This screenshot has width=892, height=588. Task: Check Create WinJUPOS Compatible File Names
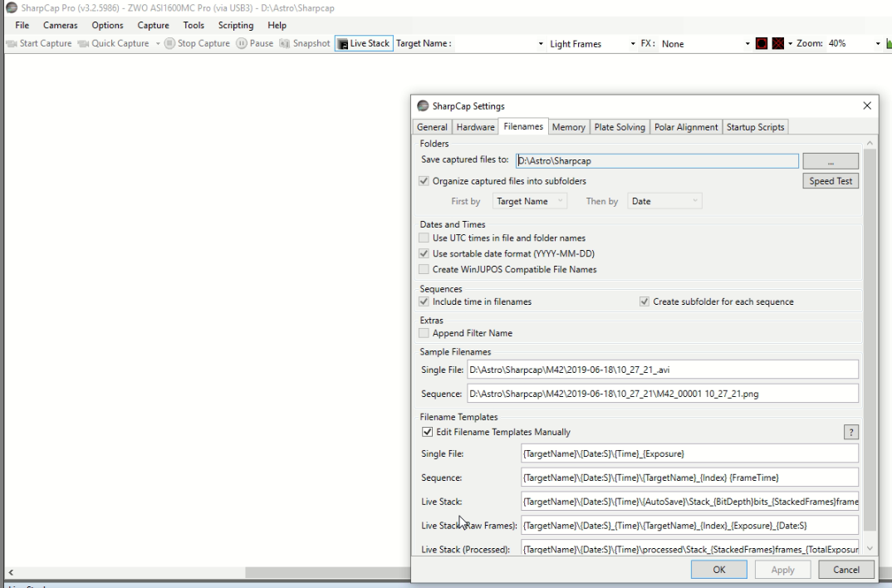pyautogui.click(x=424, y=269)
